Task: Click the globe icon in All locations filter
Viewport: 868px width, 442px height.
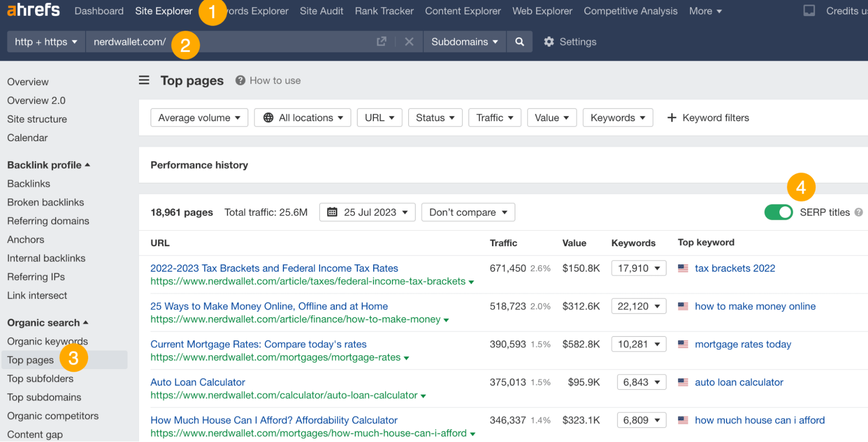Action: click(268, 117)
